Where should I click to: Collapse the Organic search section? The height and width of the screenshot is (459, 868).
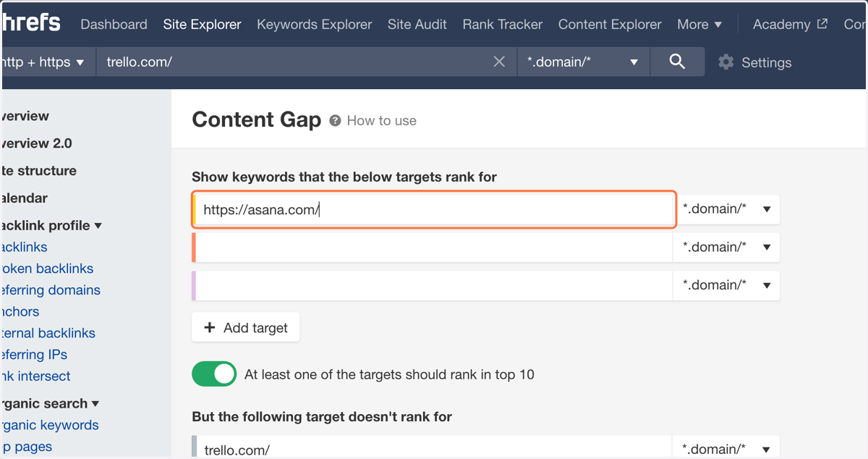pyautogui.click(x=50, y=404)
